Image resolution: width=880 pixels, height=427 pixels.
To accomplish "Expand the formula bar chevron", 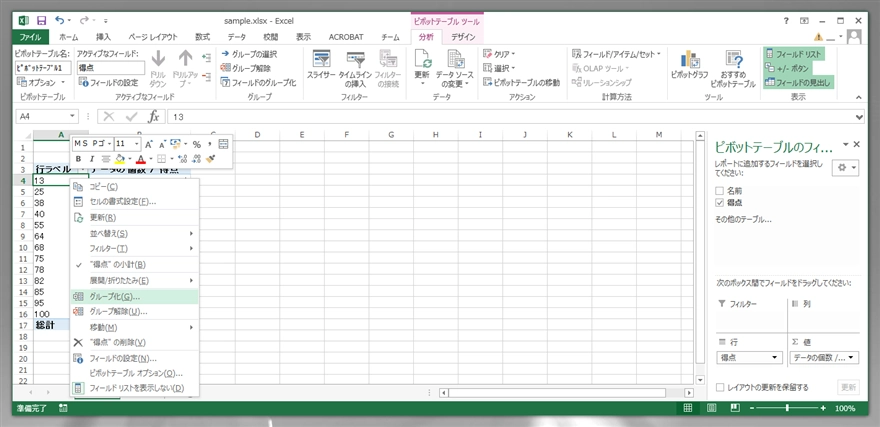I will 860,117.
